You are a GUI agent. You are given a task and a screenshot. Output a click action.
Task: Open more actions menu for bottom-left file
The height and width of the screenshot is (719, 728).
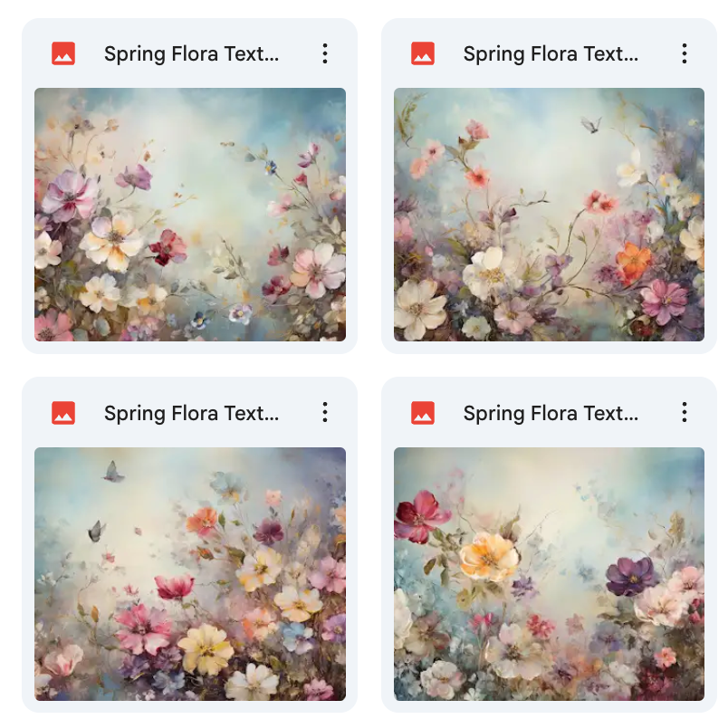[325, 413]
